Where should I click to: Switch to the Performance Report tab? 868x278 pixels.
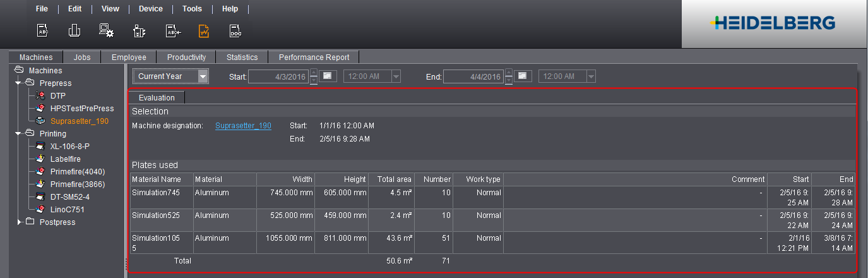click(314, 57)
